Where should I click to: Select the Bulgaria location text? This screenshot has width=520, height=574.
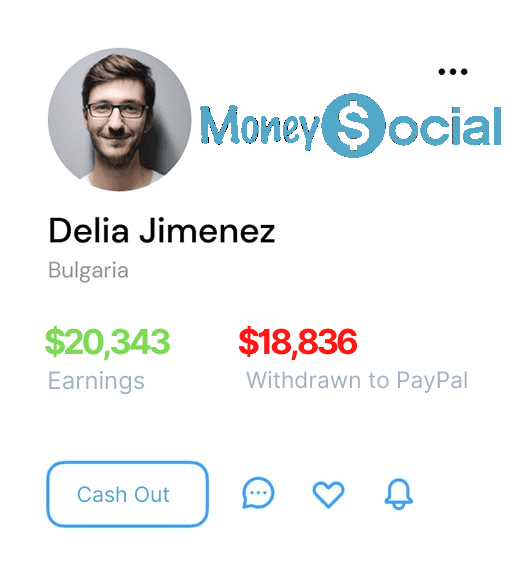88,271
